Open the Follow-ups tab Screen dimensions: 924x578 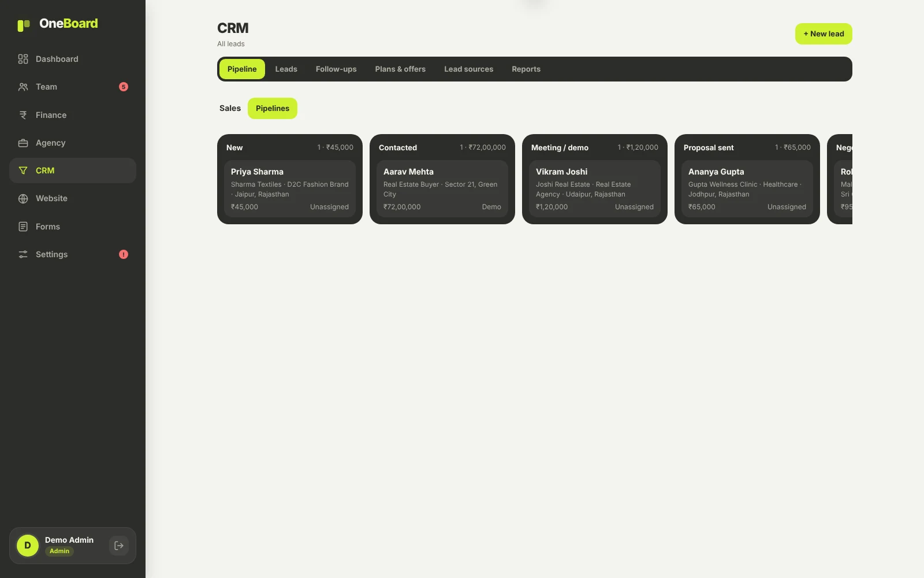point(336,69)
